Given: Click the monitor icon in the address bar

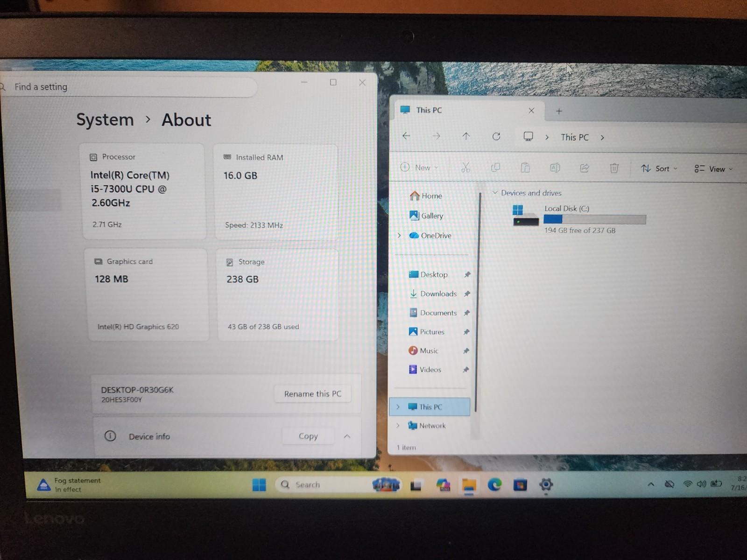Looking at the screenshot, I should coord(528,136).
